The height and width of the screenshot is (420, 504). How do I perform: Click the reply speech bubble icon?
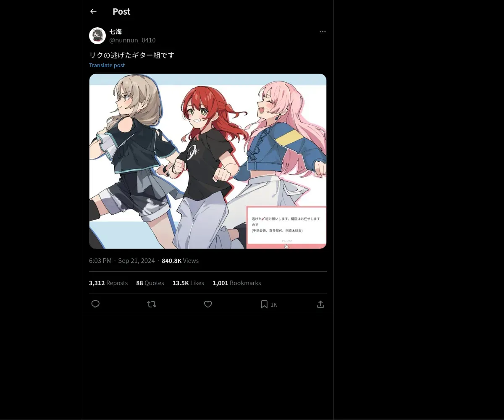pyautogui.click(x=95, y=304)
